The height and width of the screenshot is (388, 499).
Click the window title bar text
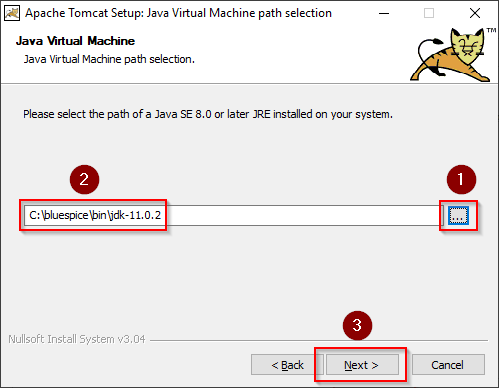[x=178, y=13]
